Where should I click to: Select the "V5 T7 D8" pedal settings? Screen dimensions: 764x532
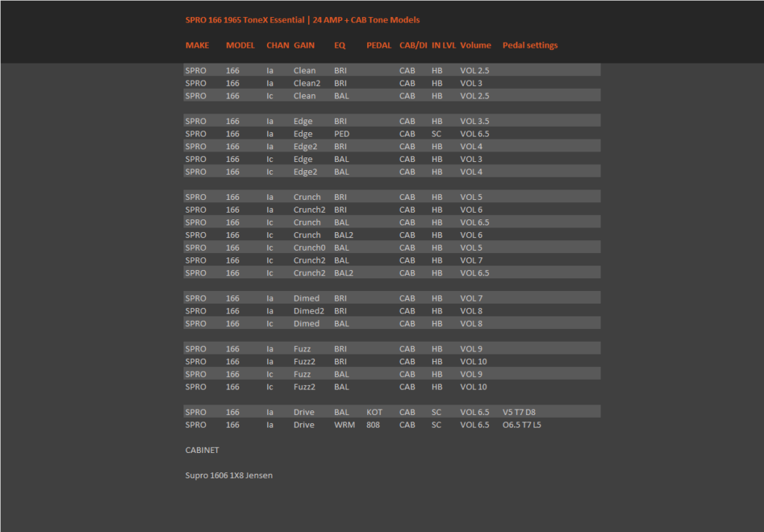click(x=519, y=413)
